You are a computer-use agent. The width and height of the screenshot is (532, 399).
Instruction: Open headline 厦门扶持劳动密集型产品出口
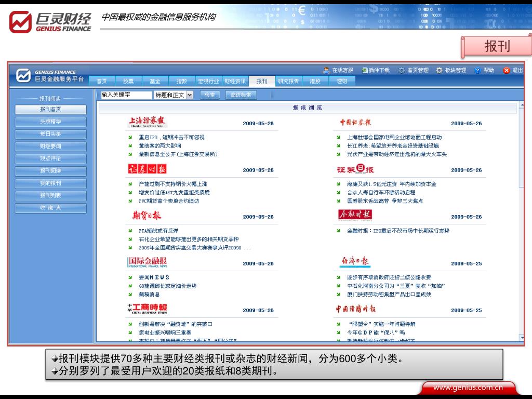[x=389, y=295]
